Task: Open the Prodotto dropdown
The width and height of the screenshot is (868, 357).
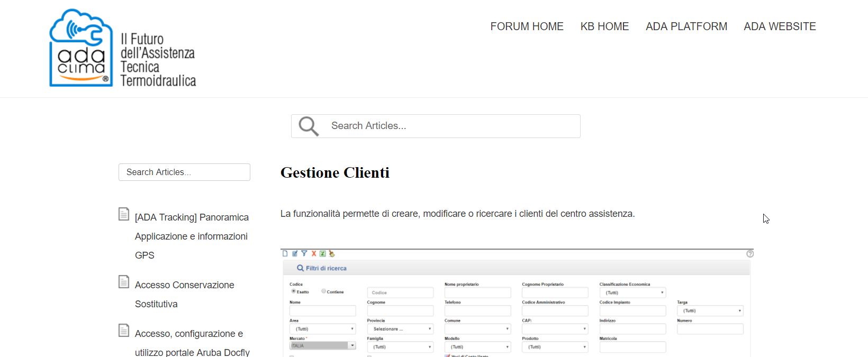Action: (555, 347)
